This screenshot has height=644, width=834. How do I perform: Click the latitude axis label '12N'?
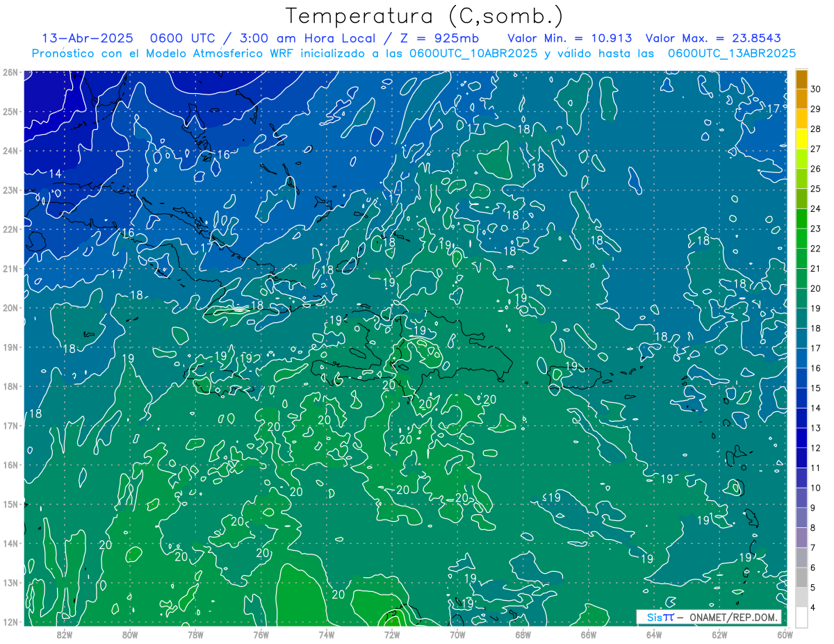coord(10,622)
